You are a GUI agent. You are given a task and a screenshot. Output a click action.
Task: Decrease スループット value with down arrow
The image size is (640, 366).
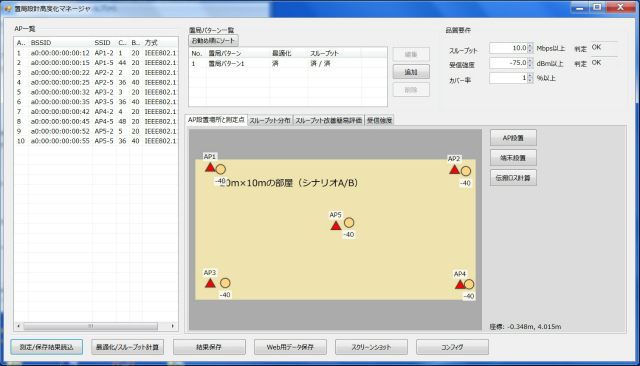[530, 51]
